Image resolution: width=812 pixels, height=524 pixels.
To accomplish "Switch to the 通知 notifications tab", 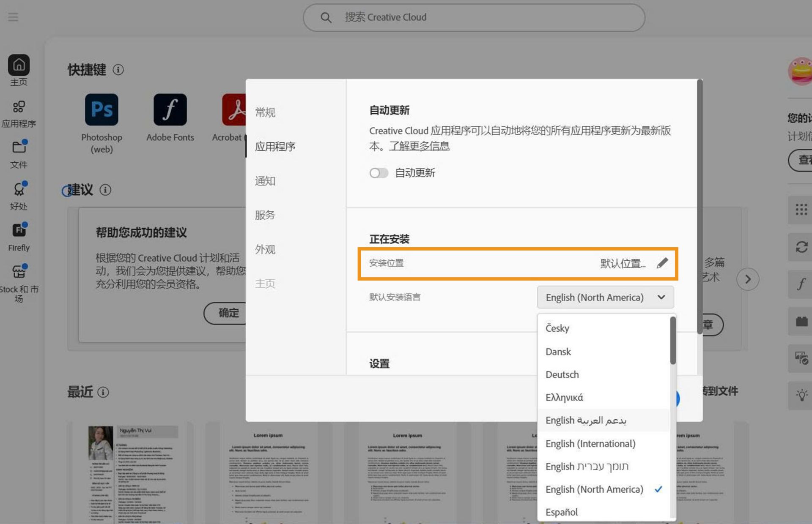I will coord(265,181).
